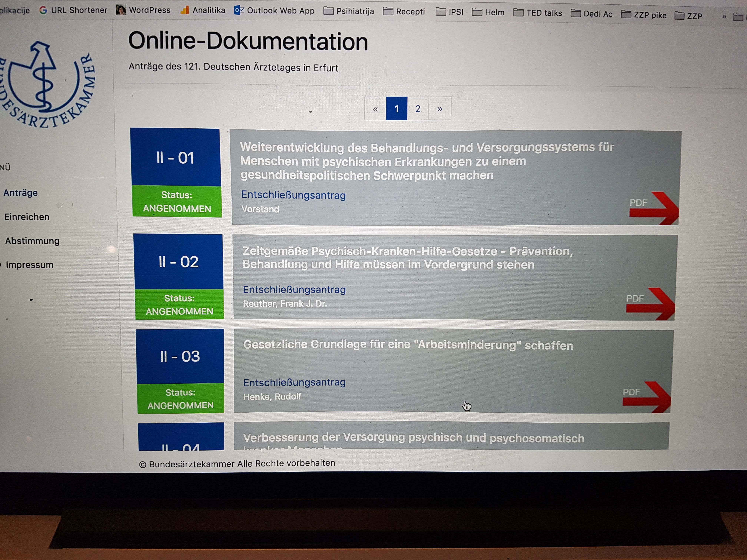This screenshot has width=747, height=560.
Task: Open the URL Shortener bookmark
Action: click(73, 10)
